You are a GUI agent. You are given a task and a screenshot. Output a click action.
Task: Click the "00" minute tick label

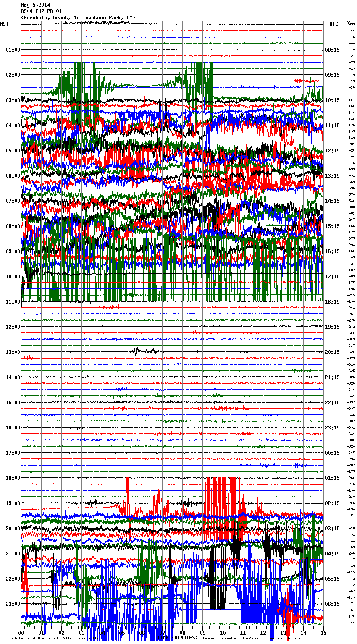tap(21, 633)
